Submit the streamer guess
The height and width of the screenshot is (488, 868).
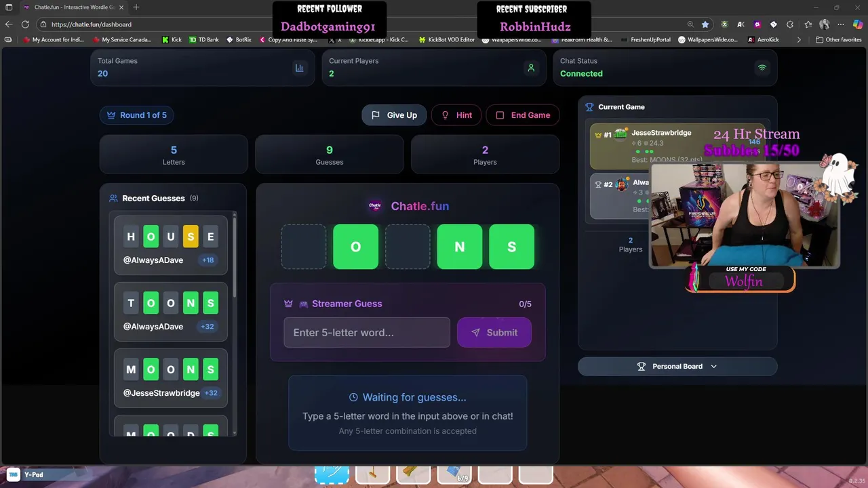(494, 333)
